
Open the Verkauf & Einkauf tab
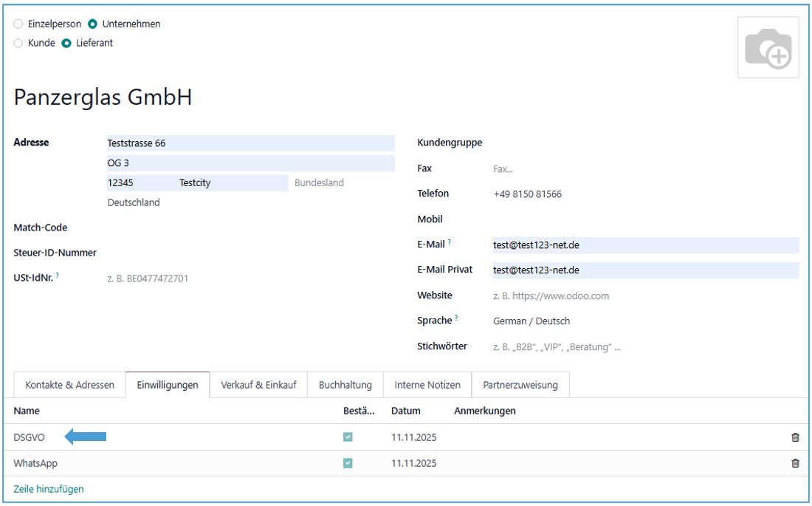[x=258, y=385]
